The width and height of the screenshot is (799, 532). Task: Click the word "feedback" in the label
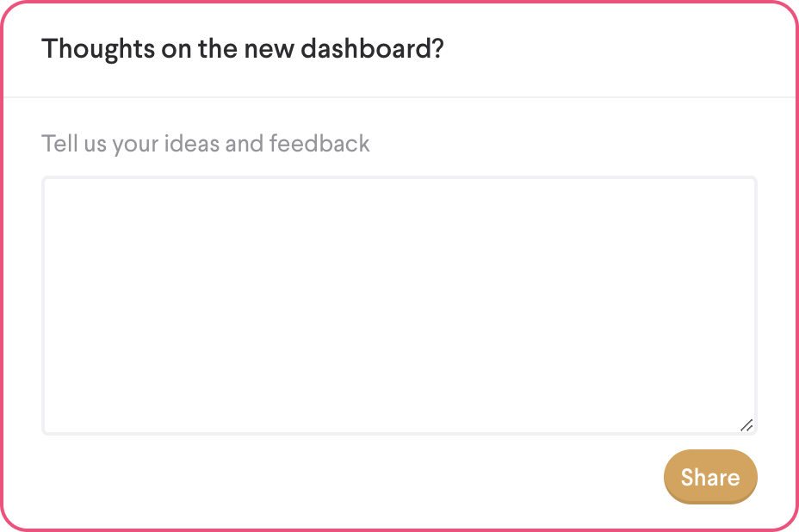319,143
